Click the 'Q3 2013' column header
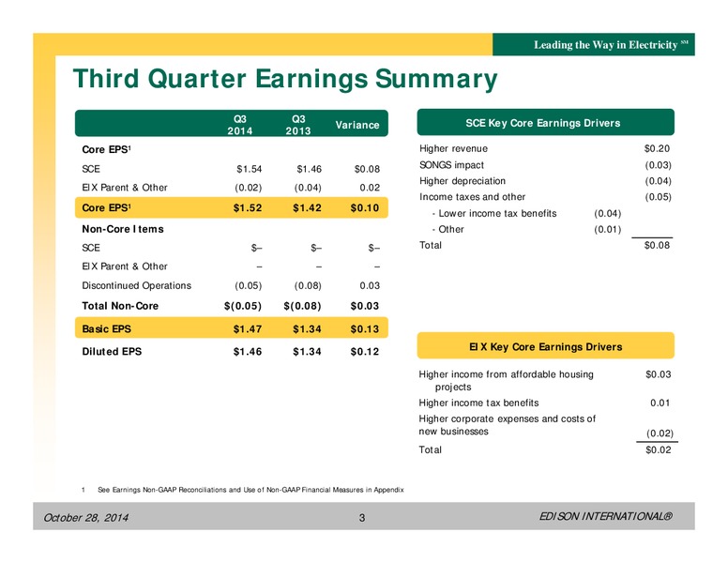 coord(298,125)
